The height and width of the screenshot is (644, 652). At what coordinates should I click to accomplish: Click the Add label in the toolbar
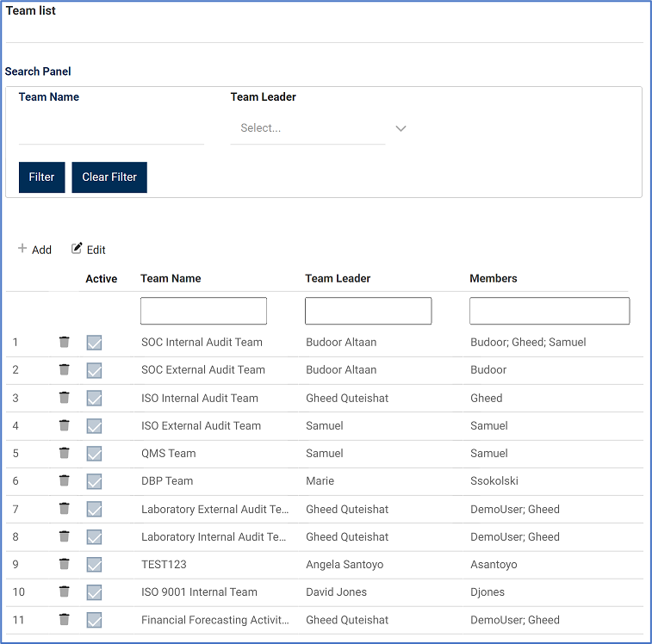click(41, 250)
